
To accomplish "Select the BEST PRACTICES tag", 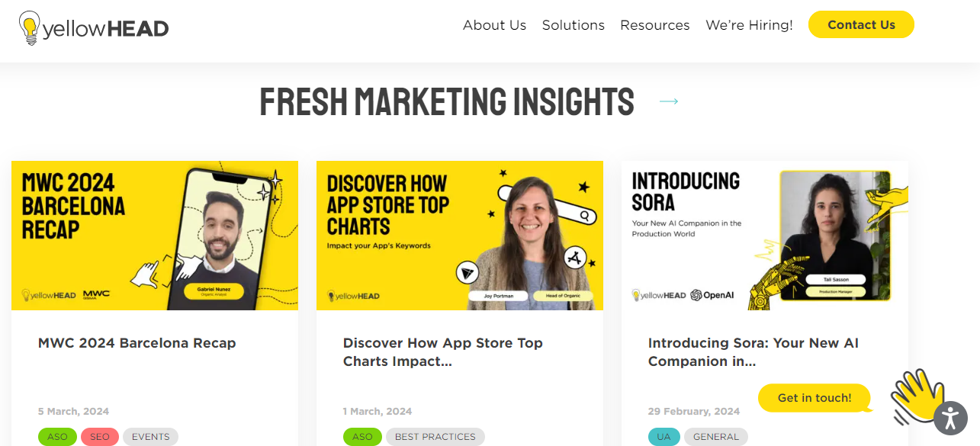I will coord(435,437).
